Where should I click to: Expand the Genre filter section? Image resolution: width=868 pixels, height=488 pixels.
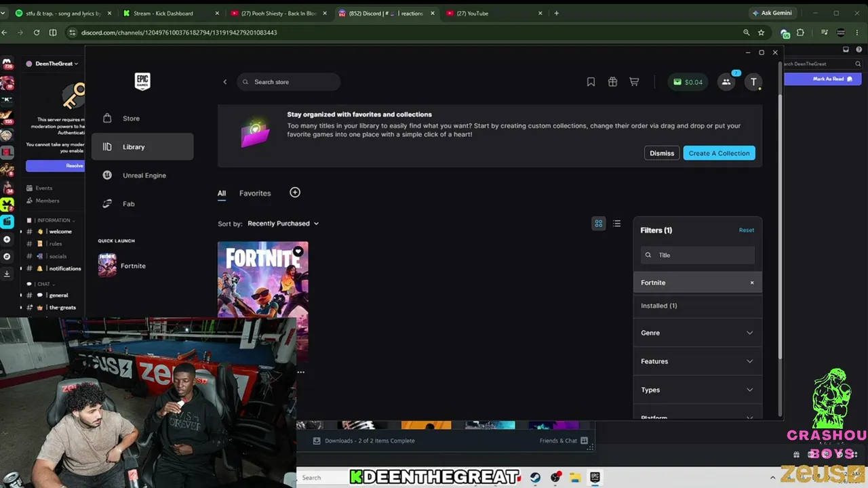698,333
